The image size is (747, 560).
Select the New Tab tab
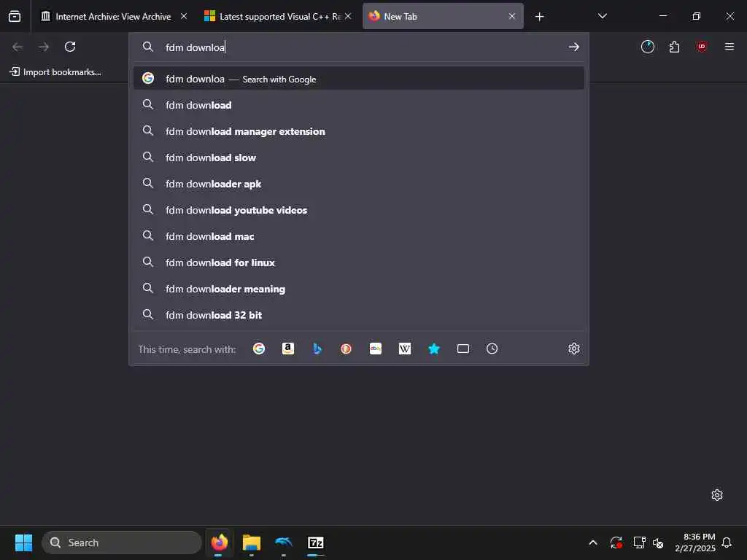point(443,16)
